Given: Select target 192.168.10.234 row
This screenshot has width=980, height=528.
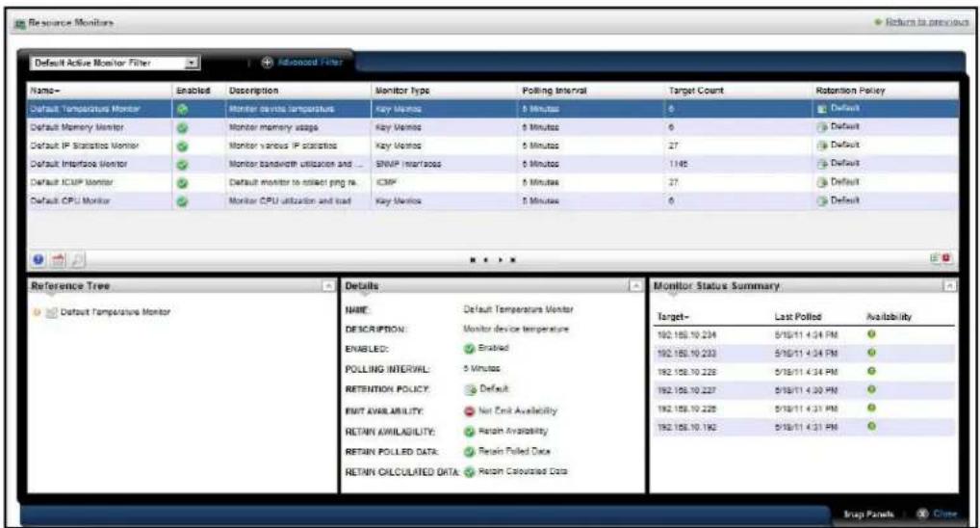Looking at the screenshot, I should tap(805, 335).
